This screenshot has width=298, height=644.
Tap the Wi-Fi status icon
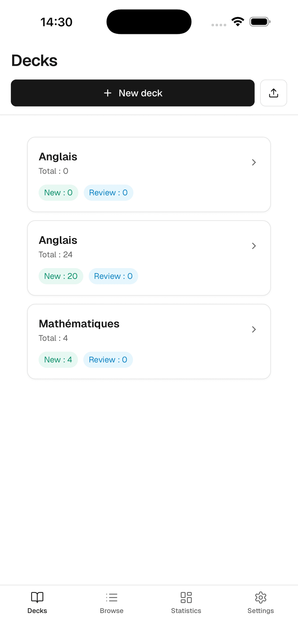(x=238, y=22)
